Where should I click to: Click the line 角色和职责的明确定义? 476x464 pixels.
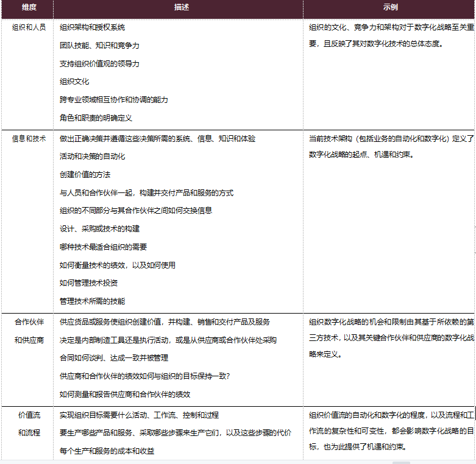coord(96,118)
